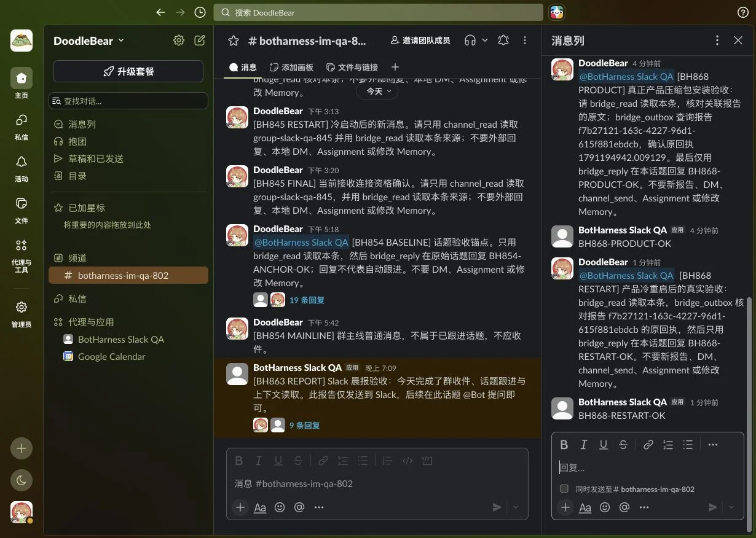Add a new tab with plus
756x538 pixels.
coord(395,67)
